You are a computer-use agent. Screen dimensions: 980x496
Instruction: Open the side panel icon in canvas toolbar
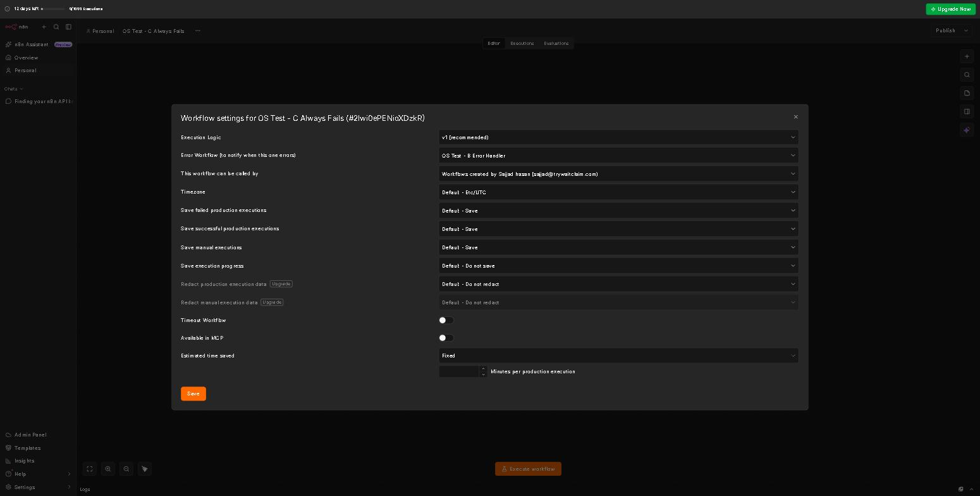(967, 111)
